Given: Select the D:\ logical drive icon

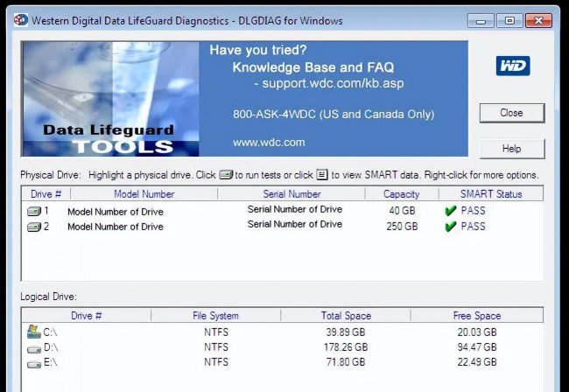Looking at the screenshot, I should pyautogui.click(x=34, y=350).
